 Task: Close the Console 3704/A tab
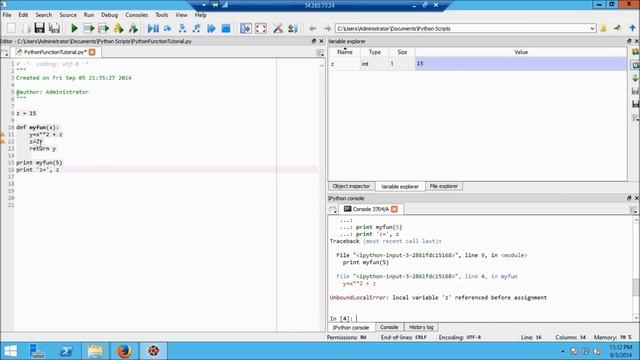pos(394,209)
